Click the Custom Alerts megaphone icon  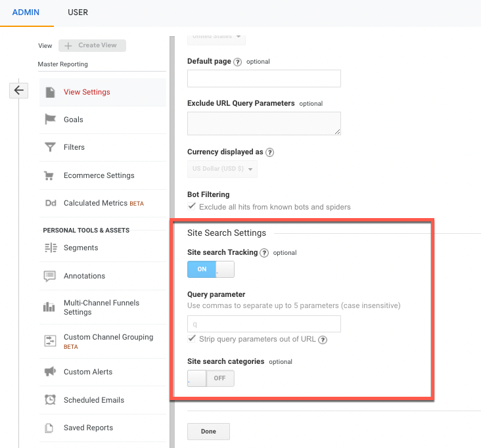click(50, 372)
